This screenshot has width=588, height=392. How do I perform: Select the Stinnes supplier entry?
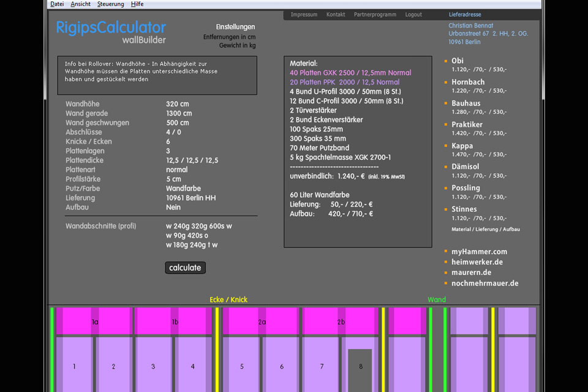pyautogui.click(x=464, y=209)
